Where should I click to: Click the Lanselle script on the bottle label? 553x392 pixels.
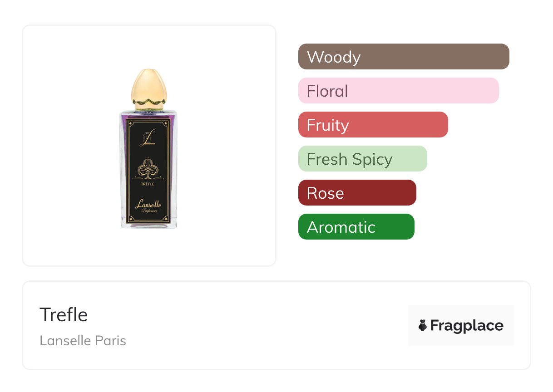[148, 205]
